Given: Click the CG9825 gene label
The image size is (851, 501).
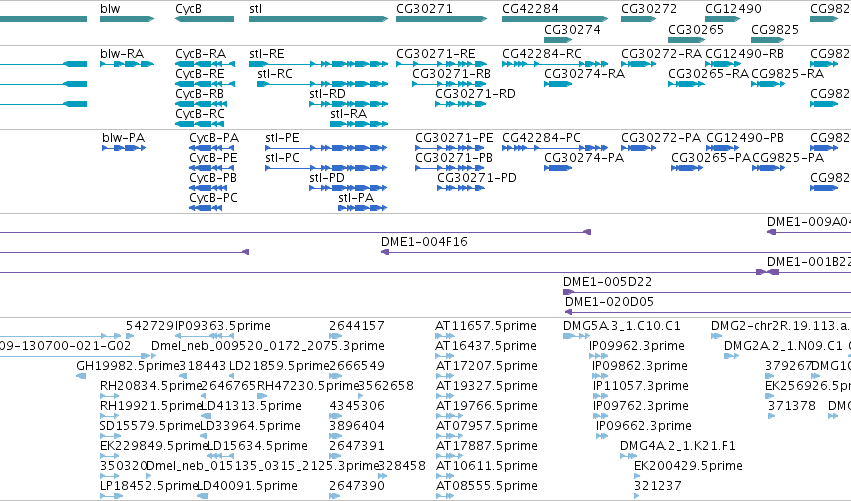Looking at the screenshot, I should [775, 29].
